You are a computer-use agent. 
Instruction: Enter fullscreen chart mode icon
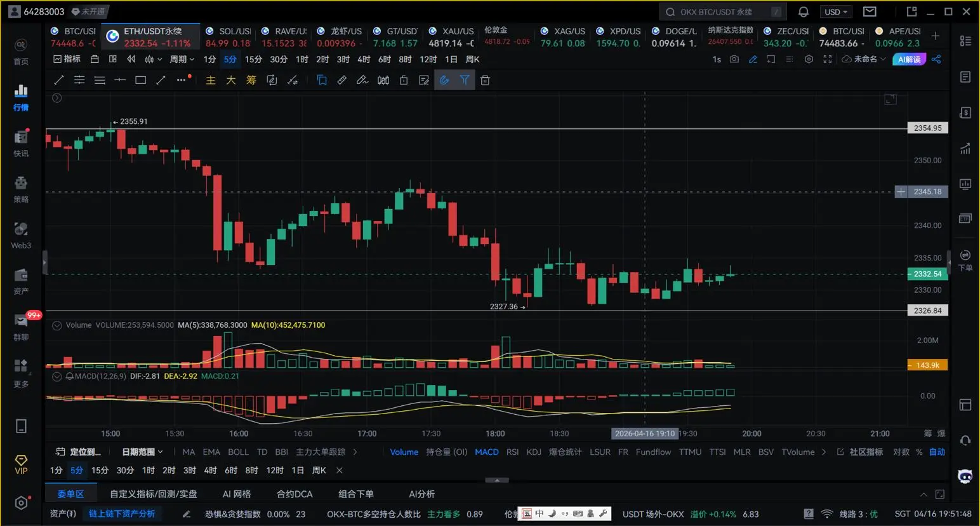[827, 59]
